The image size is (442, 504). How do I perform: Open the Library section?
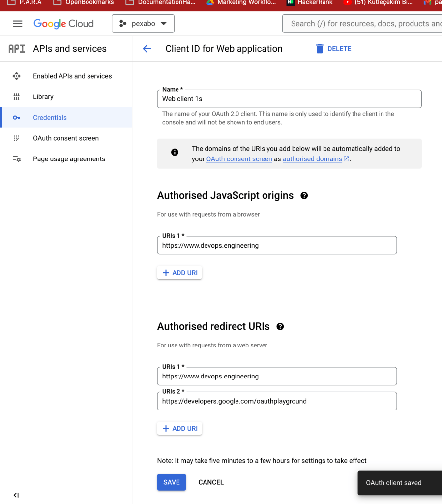tap(66, 97)
